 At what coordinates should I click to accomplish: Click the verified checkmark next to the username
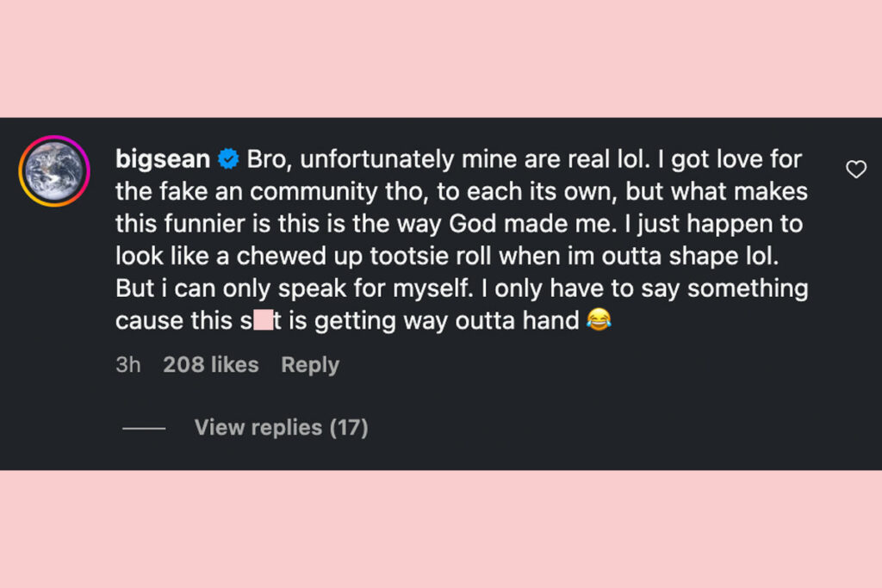227,158
